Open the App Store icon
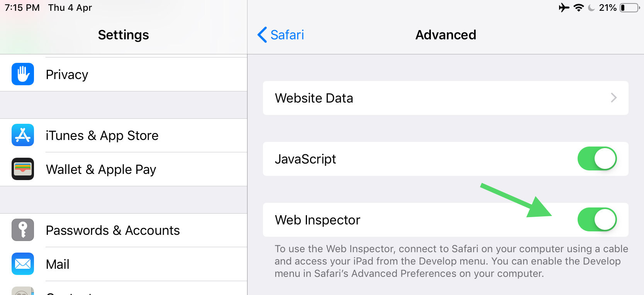This screenshot has width=644, height=295. tap(23, 135)
